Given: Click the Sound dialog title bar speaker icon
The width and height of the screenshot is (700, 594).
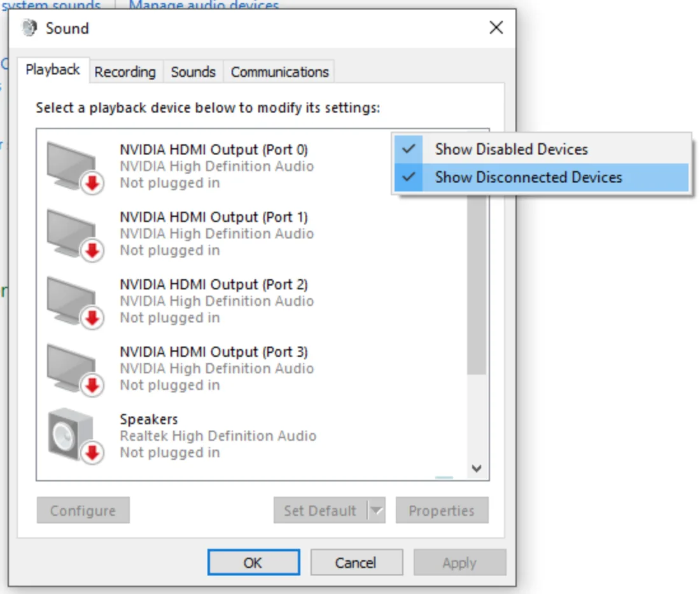Looking at the screenshot, I should [28, 28].
